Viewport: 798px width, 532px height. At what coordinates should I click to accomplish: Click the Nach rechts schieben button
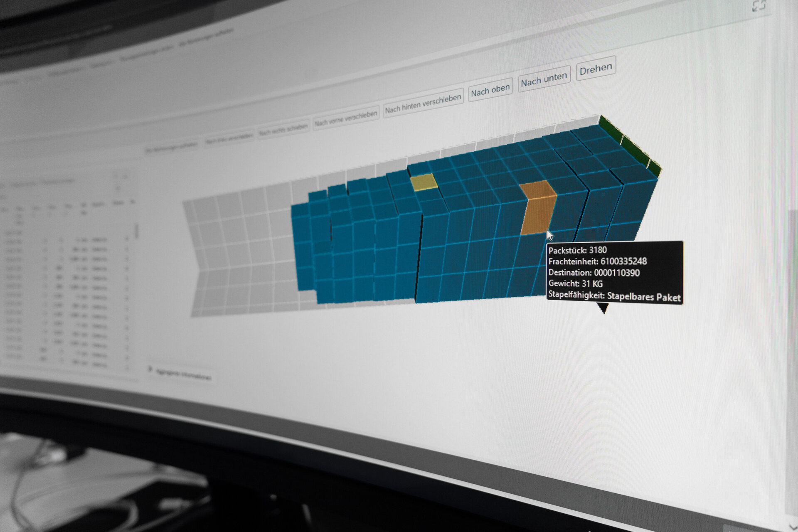[x=283, y=130]
